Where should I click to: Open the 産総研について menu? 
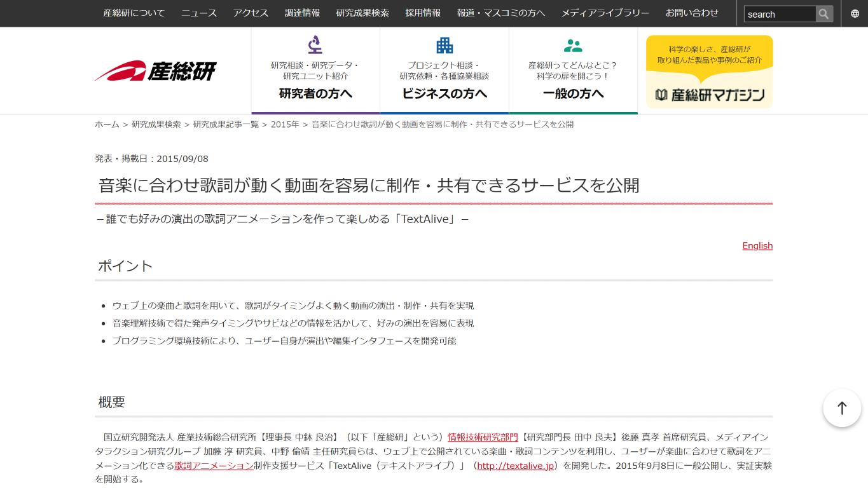point(134,13)
